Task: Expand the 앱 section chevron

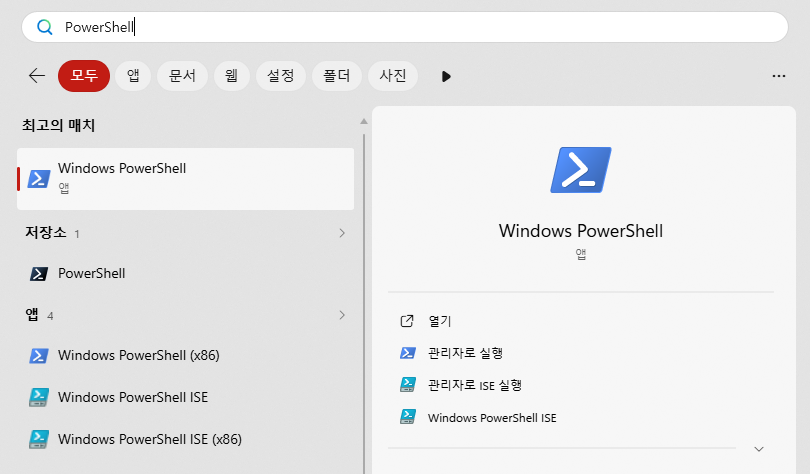Action: coord(342,315)
